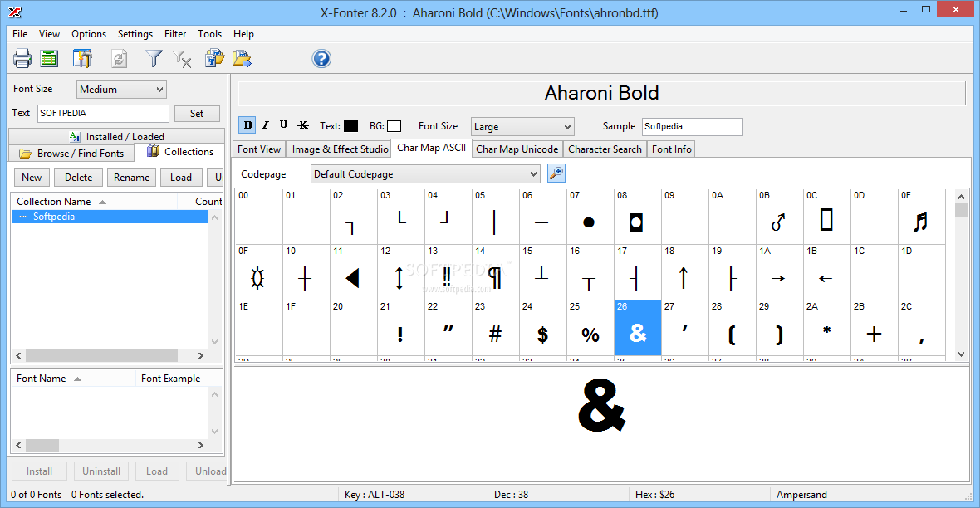Toggle Underline formatting button
Screen dimensions: 980x508
tap(284, 125)
